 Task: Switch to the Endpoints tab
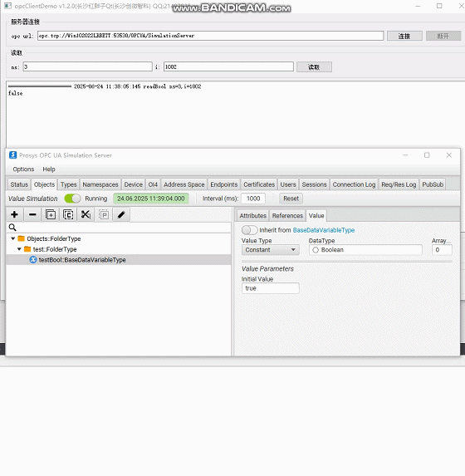[x=224, y=184]
